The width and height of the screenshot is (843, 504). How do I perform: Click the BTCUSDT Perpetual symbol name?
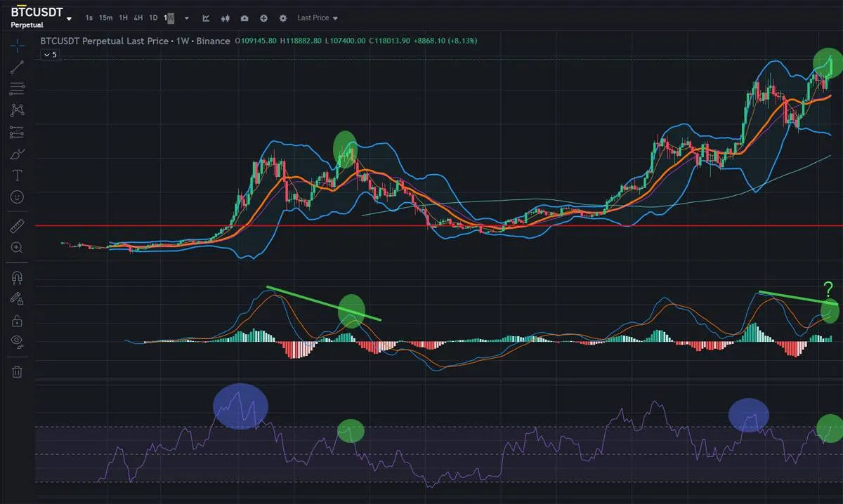37,18
